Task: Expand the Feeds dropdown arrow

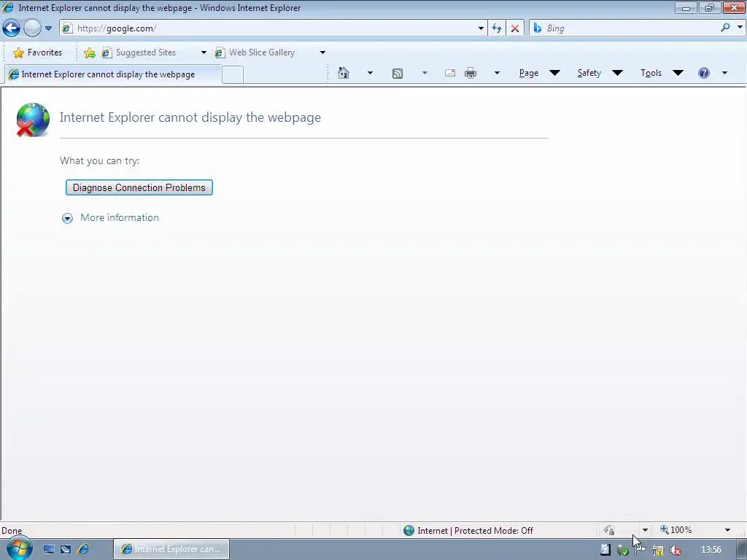Action: 425,73
